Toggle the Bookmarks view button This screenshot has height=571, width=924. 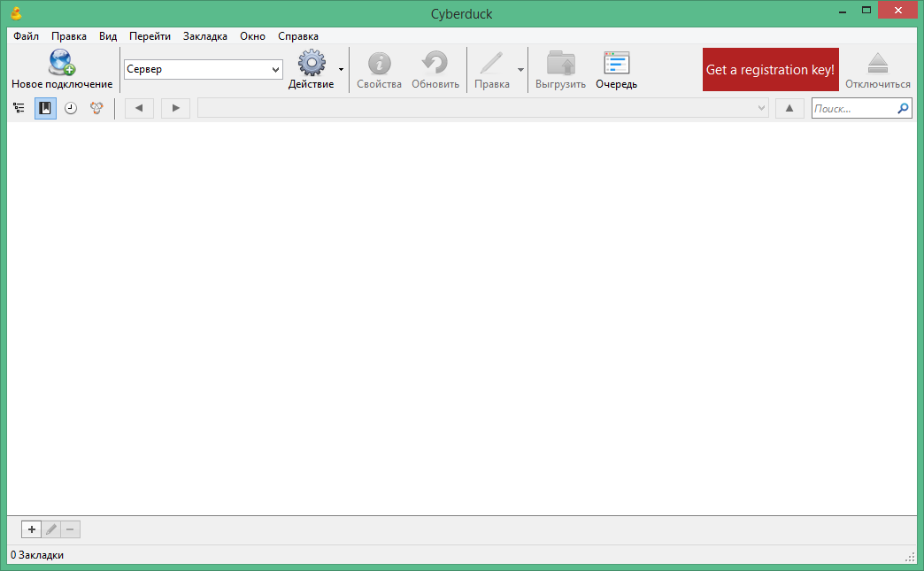45,108
